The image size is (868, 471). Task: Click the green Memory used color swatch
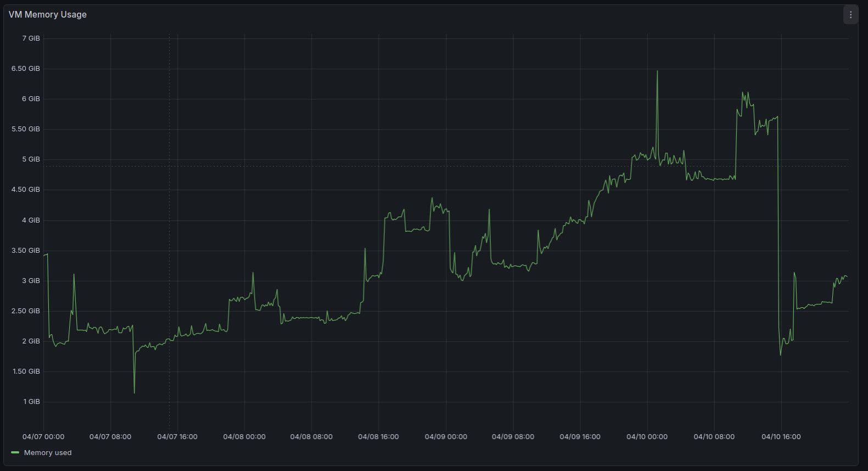click(15, 453)
